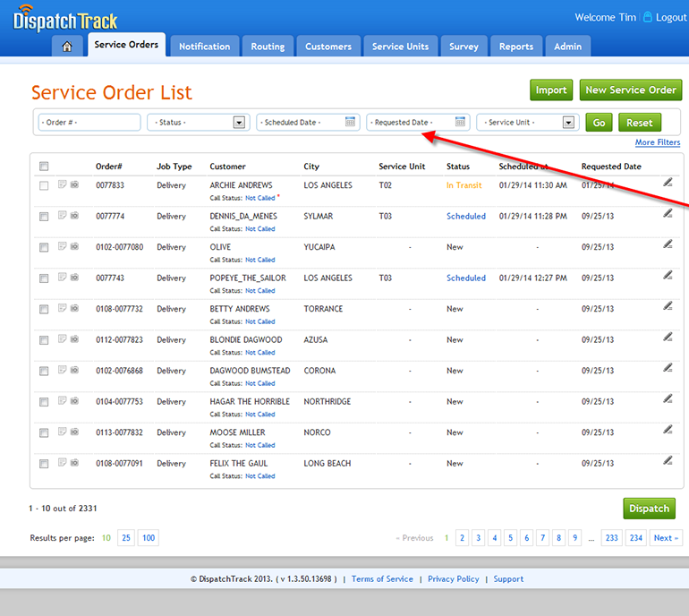This screenshot has width=689, height=616.
Task: Open the Reports tab
Action: point(516,47)
